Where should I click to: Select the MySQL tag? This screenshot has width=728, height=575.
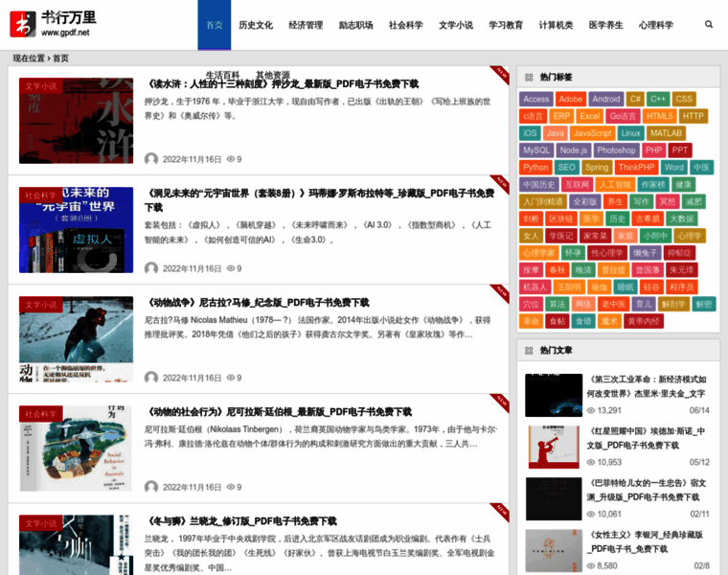(536, 150)
